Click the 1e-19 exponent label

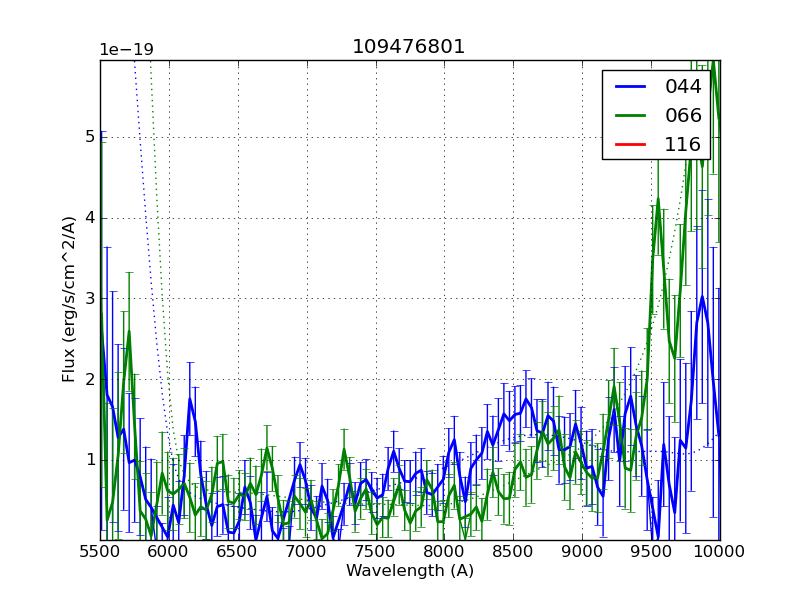[x=126, y=50]
